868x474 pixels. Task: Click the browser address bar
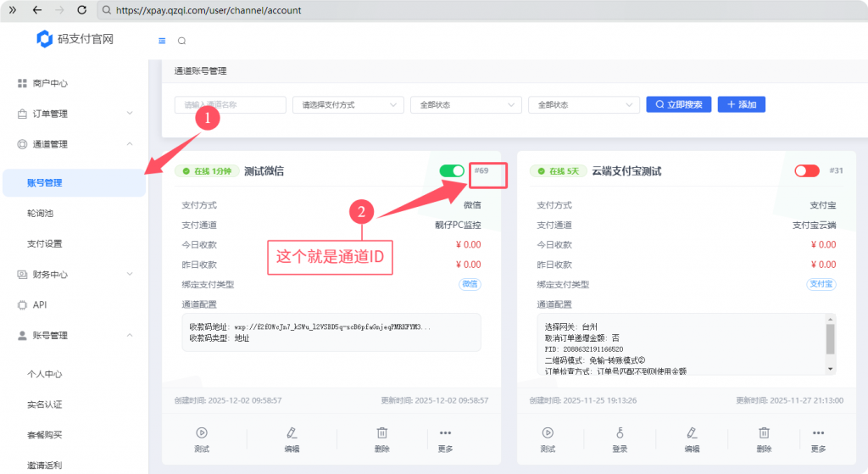[x=481, y=10]
